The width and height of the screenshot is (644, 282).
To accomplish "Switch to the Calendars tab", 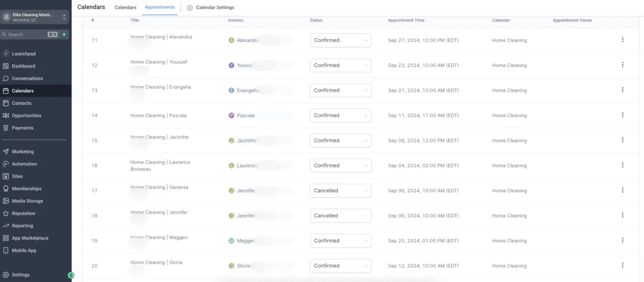I will click(126, 8).
